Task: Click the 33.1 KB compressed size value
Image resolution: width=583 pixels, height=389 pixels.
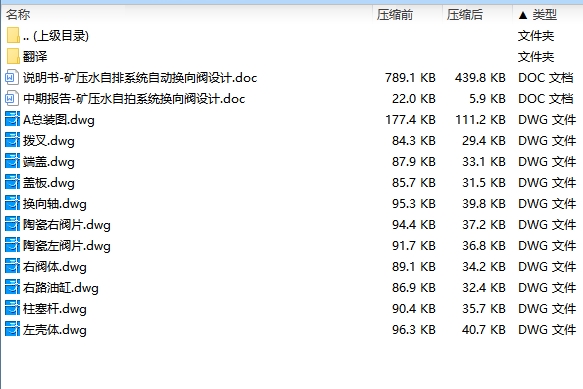Action: (484, 162)
